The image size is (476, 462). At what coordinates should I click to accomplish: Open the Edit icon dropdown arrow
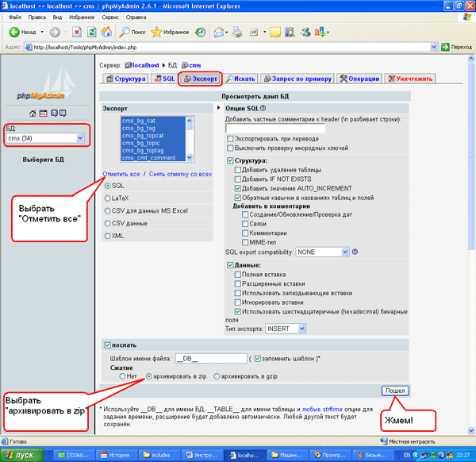pos(264,32)
